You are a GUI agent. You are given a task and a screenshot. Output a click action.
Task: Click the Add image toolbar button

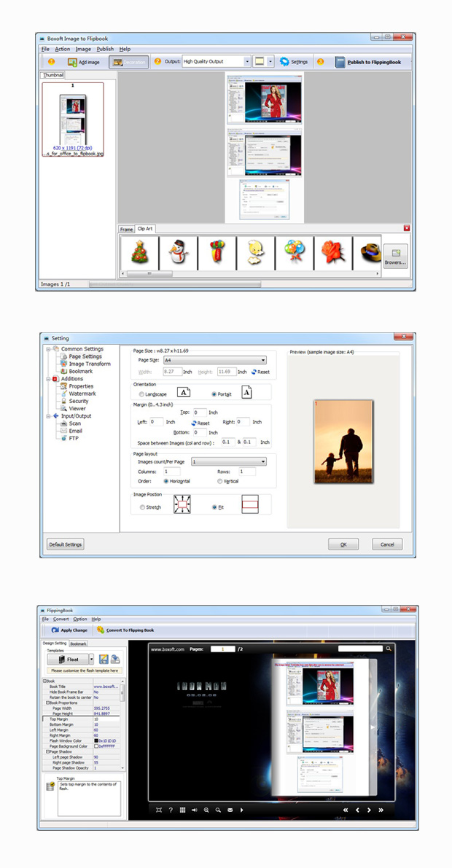[83, 62]
